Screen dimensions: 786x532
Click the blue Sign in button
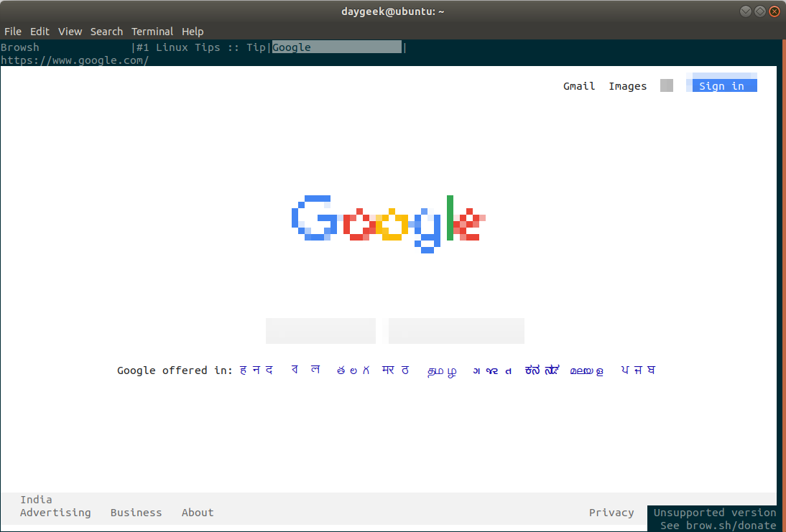(x=722, y=85)
